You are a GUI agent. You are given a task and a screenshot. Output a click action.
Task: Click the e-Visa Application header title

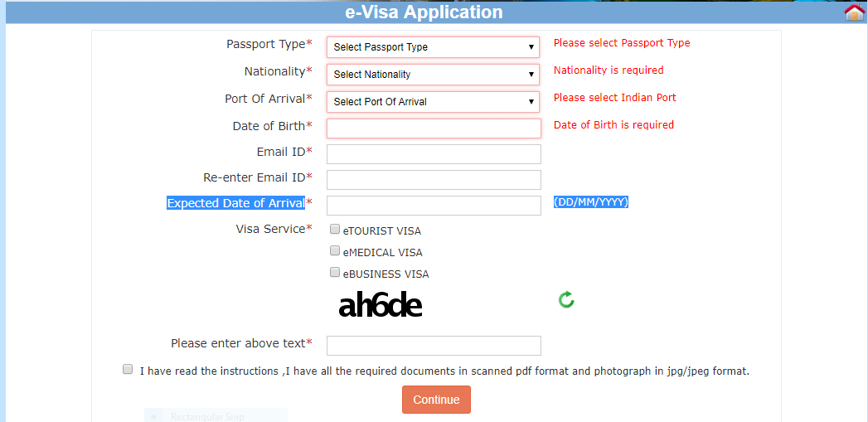[x=424, y=12]
